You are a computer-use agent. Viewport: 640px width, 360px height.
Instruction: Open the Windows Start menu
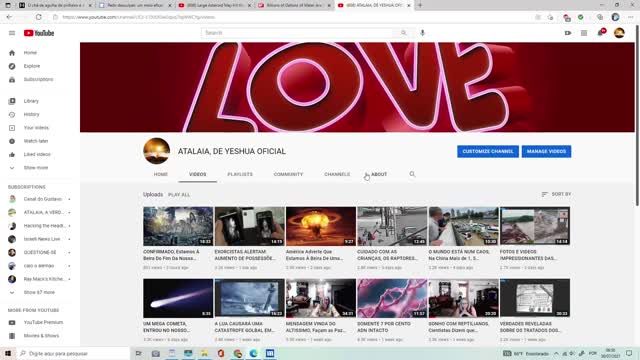click(x=8, y=353)
